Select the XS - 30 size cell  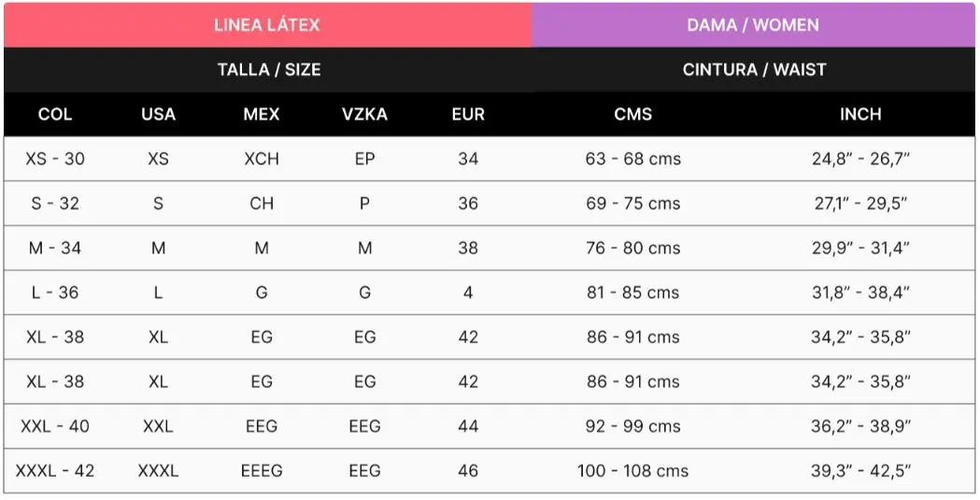click(x=55, y=159)
